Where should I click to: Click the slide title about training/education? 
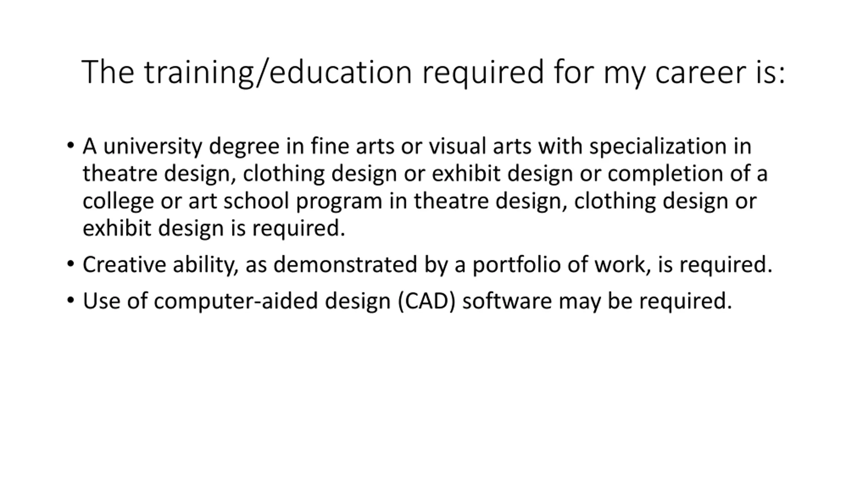(x=433, y=72)
